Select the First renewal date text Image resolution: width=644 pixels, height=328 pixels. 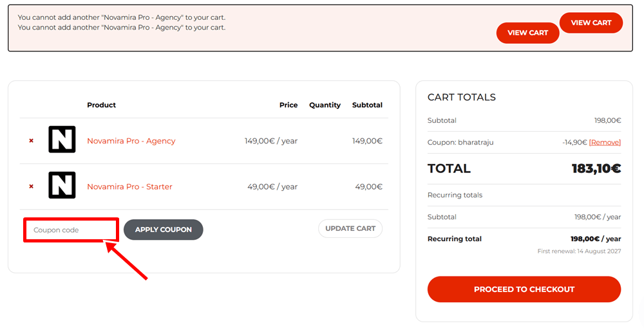click(x=579, y=251)
